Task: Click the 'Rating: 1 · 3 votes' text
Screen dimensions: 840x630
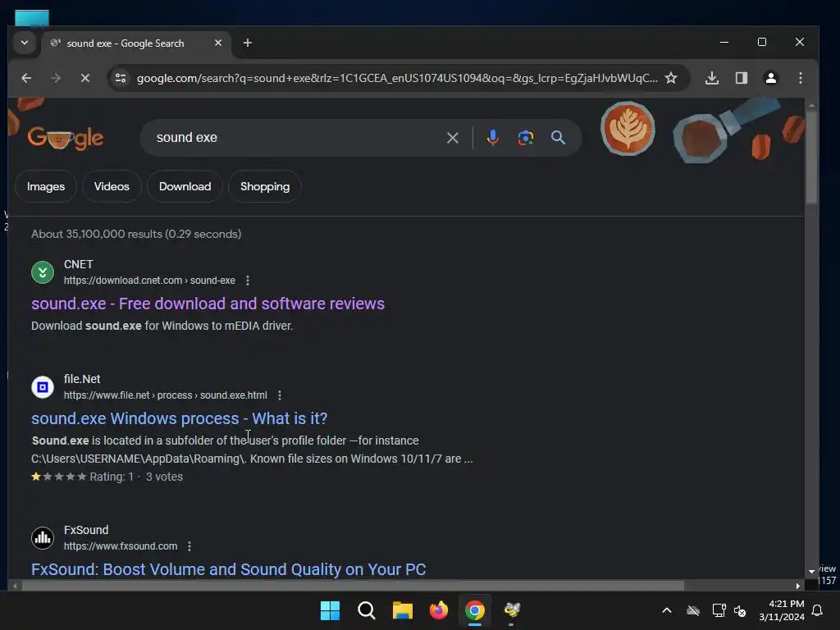Action: tap(136, 477)
